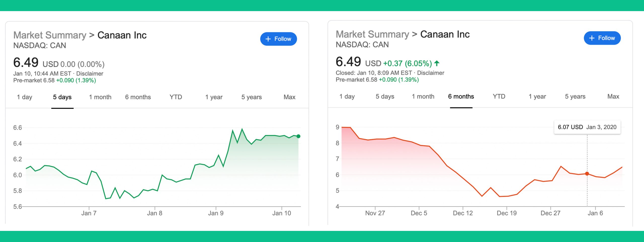The image size is (644, 242).
Task: Open the 6 months tab in left chart
Action: coord(138,97)
